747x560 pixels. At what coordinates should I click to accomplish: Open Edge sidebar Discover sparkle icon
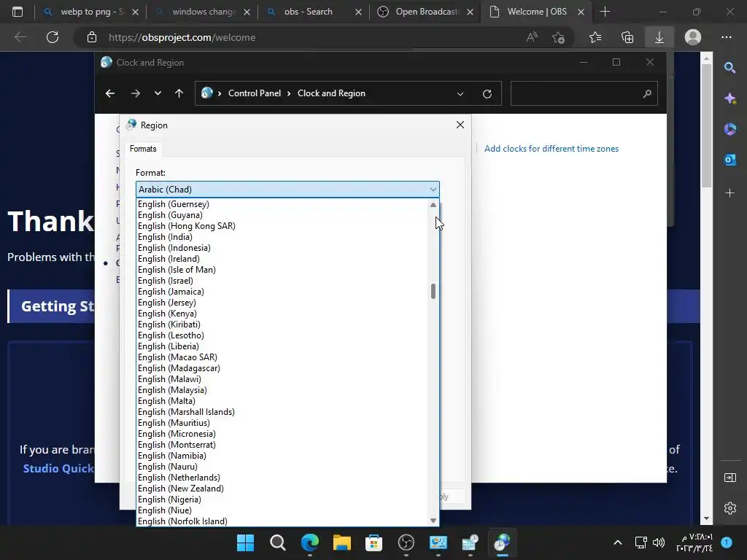pos(729,98)
